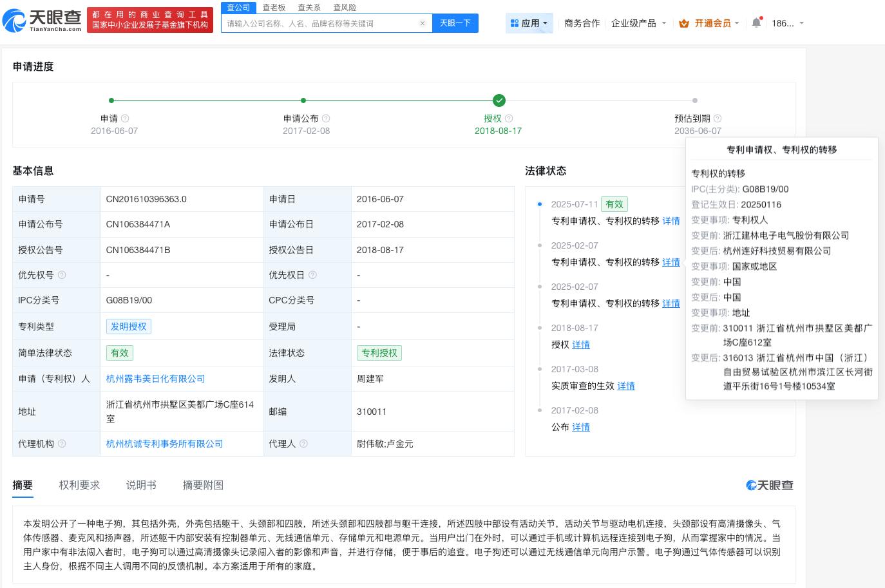This screenshot has height=588, width=885.
Task: Clear the search box with the × icon
Action: coord(423,23)
